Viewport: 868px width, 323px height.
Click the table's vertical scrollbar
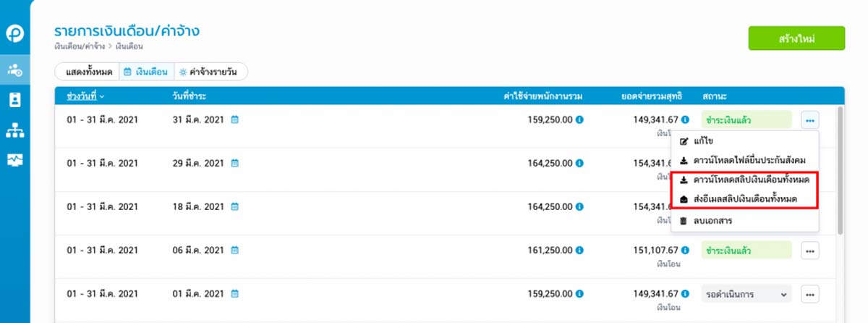tap(840, 170)
